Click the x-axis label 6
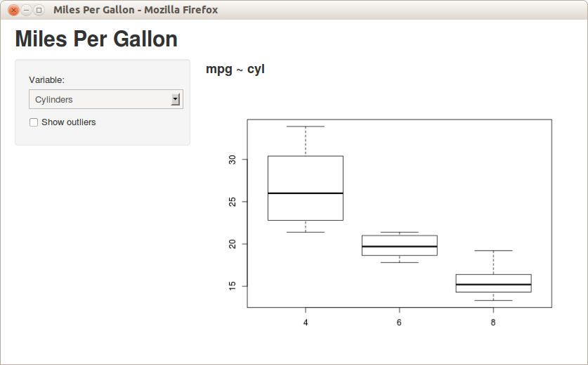 pos(399,323)
